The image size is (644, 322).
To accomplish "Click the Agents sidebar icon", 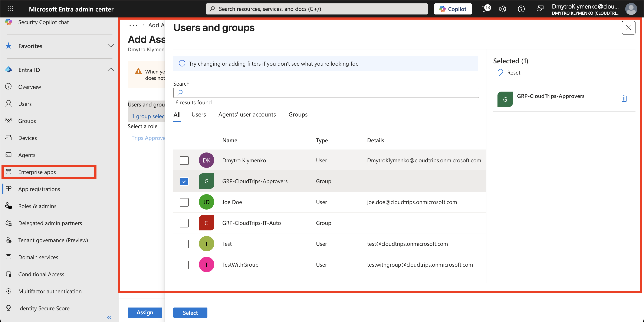I will [x=9, y=154].
